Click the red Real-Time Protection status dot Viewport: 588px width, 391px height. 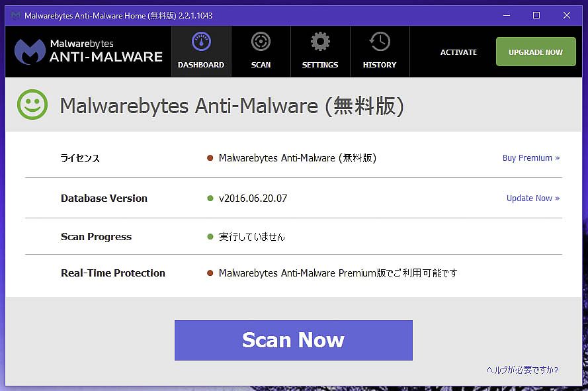[x=210, y=273]
